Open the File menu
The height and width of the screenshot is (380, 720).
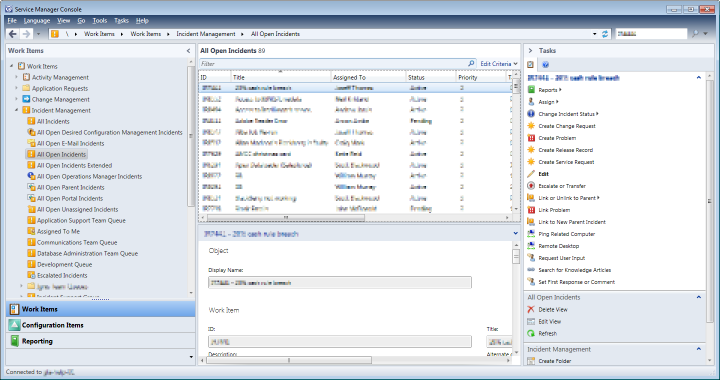pyautogui.click(x=12, y=21)
